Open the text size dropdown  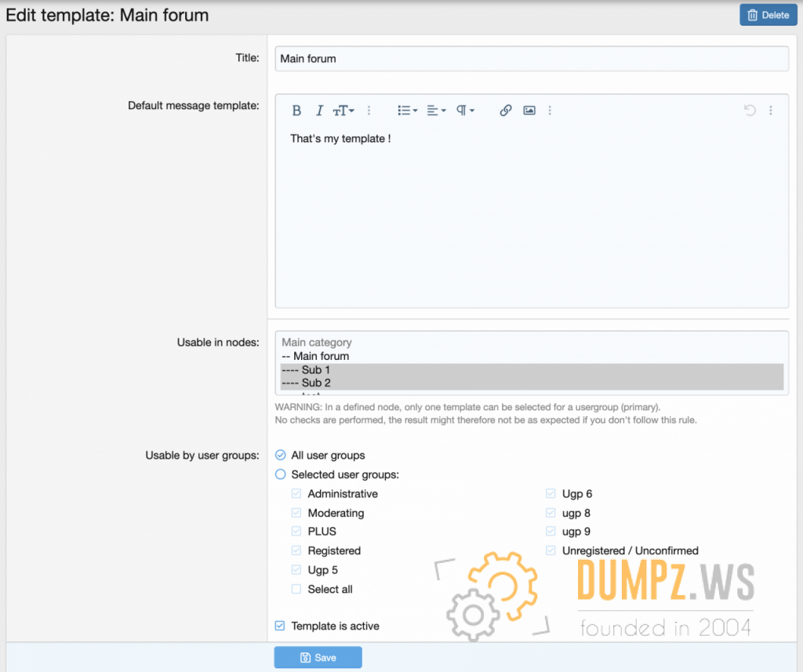(x=343, y=111)
